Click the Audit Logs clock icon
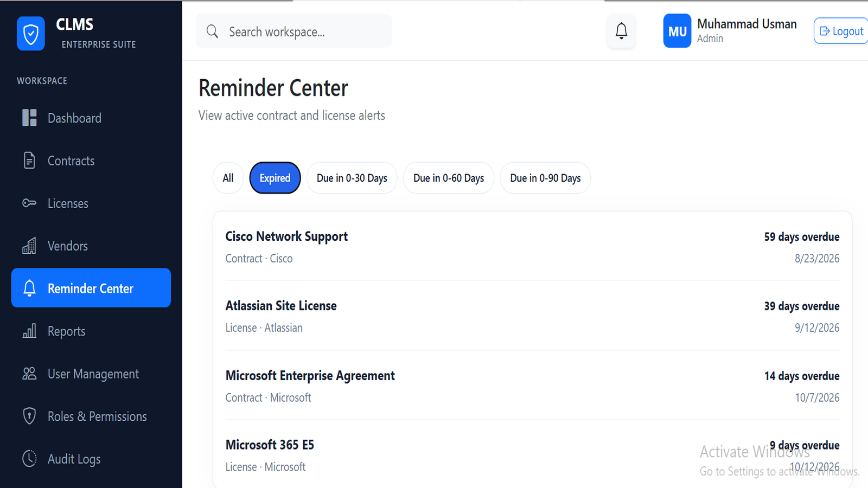 coord(29,459)
